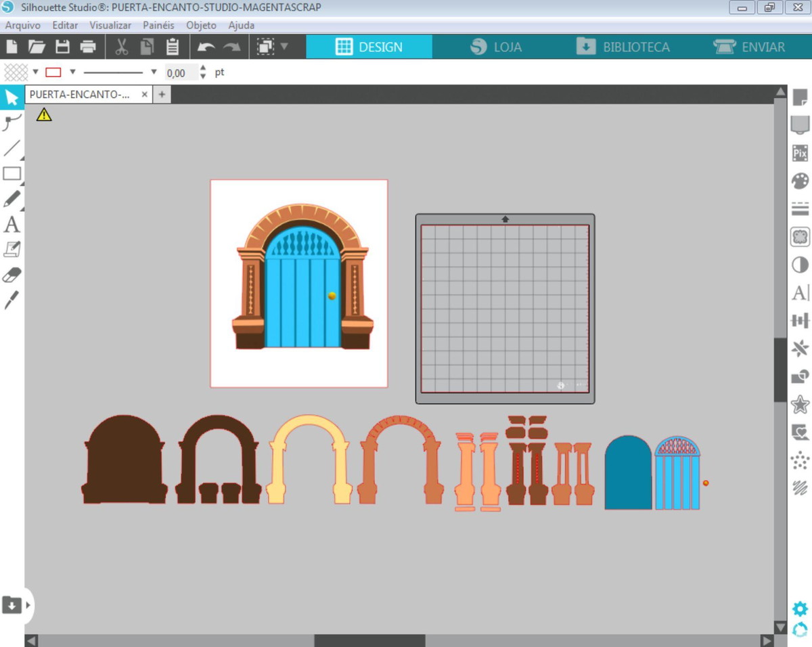Screen dimensions: 812x647
Task: Close the PUERTA-ENCANTO document tab
Action: [145, 95]
